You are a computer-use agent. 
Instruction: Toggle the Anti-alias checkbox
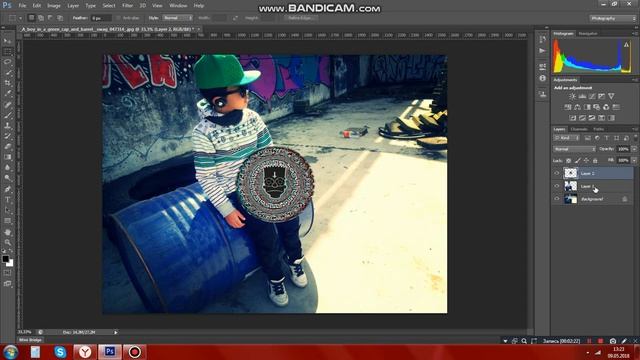pyautogui.click(x=118, y=18)
